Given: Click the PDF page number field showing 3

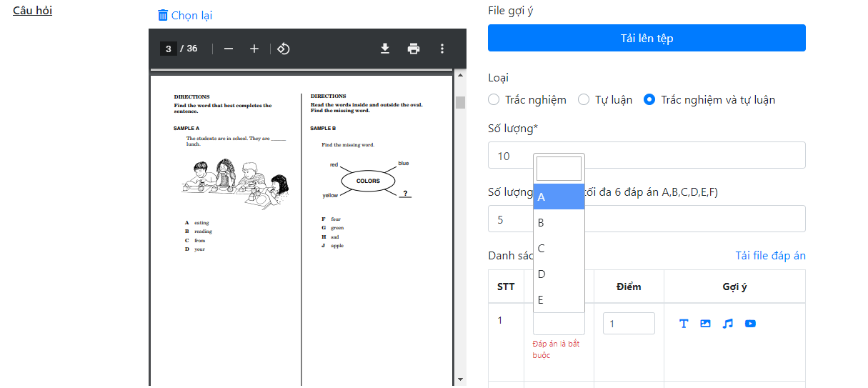Looking at the screenshot, I should point(169,49).
